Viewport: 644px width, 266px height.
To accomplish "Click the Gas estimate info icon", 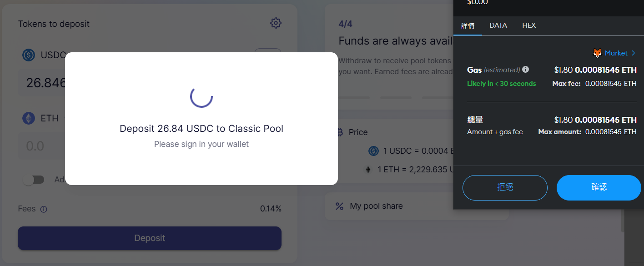I will click(x=525, y=70).
